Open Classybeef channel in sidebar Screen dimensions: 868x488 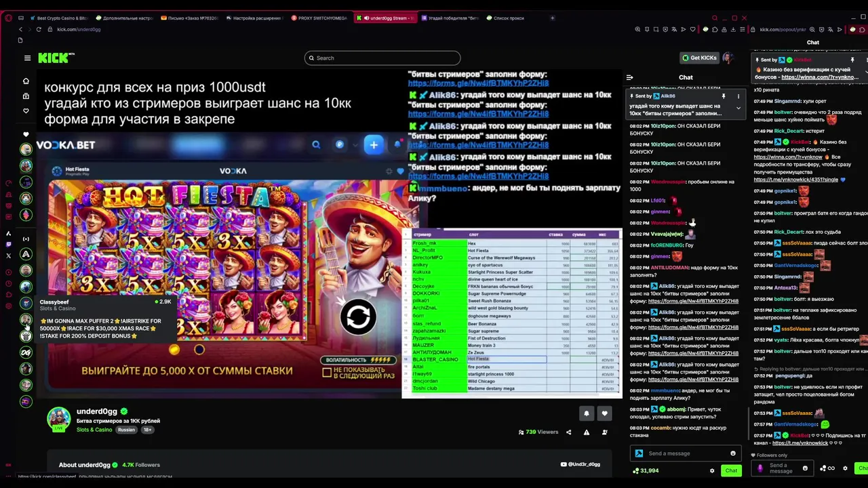pyautogui.click(x=26, y=319)
